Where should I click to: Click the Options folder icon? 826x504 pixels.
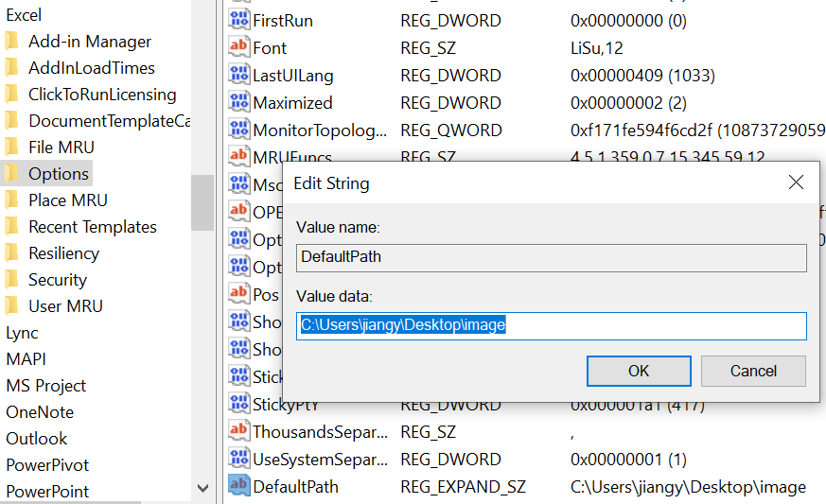point(11,173)
